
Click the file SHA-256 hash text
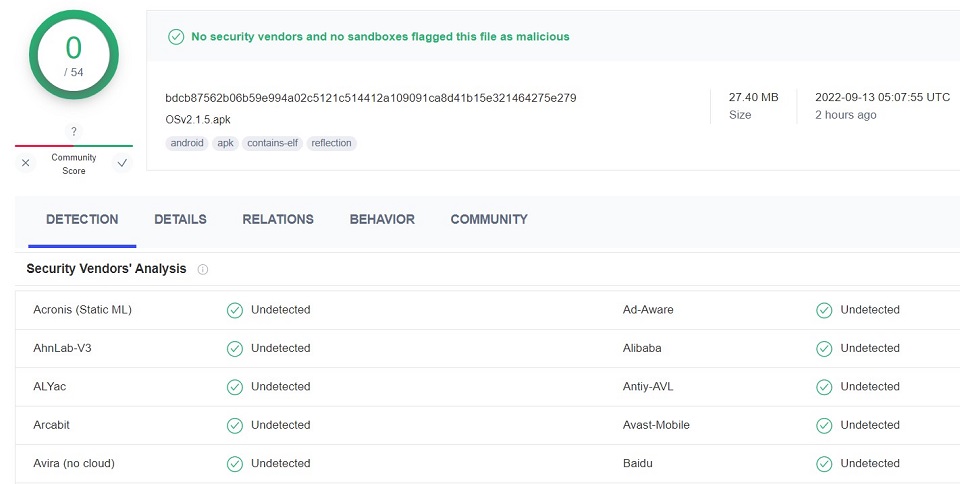(x=371, y=98)
